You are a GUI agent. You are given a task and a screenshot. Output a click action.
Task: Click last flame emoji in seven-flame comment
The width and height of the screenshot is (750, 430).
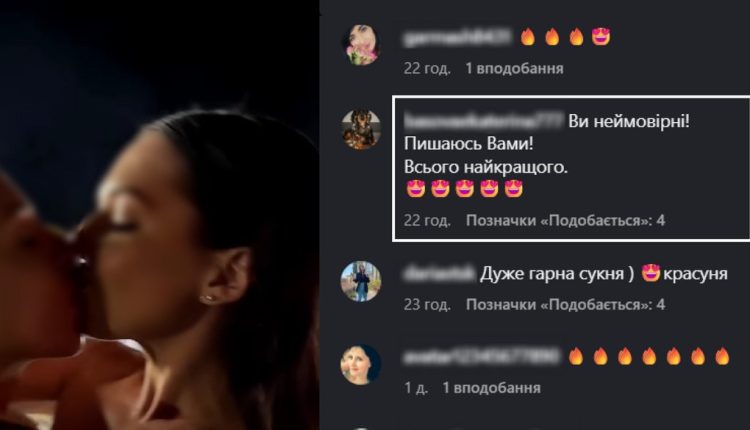tap(722, 356)
